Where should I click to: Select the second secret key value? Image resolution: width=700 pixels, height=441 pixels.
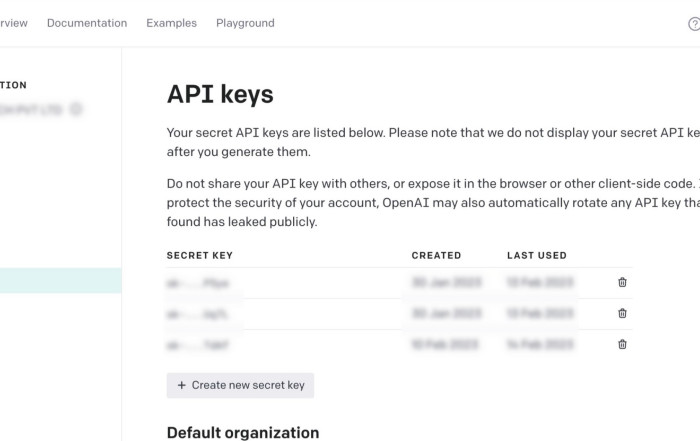(200, 314)
